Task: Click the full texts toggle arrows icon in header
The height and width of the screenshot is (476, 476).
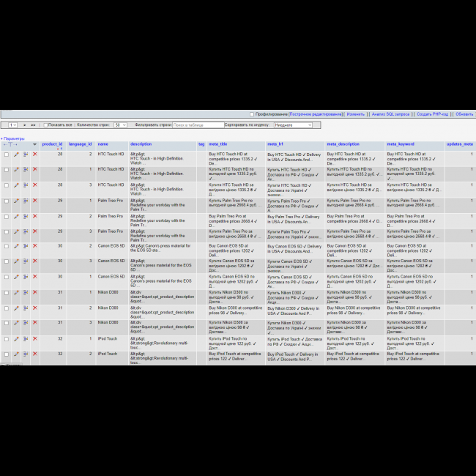Action: pyautogui.click(x=10, y=144)
